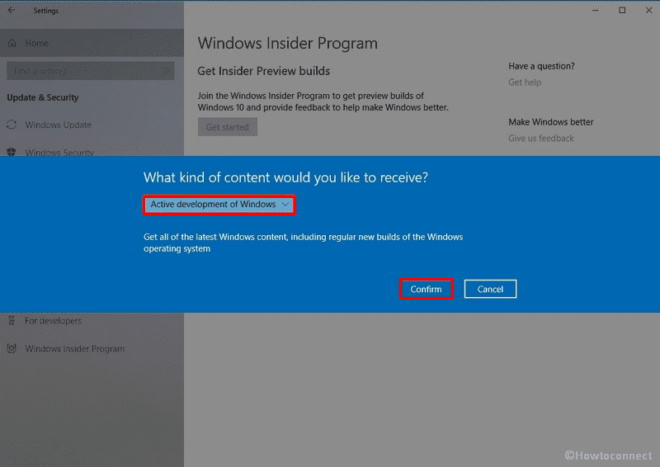This screenshot has height=467, width=660.
Task: Minimize the Settings window
Action: [595, 11]
